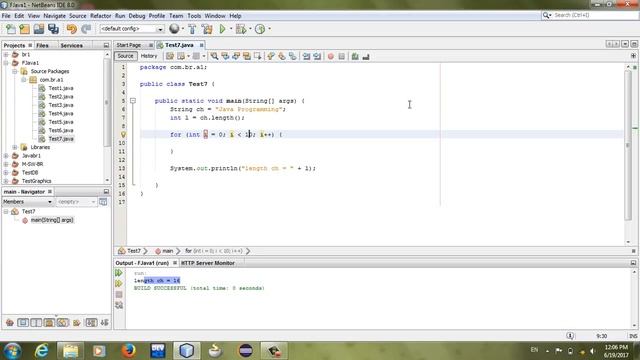This screenshot has width=640, height=360.
Task: Select Test5.java in the Projects tree
Action: (x=61, y=122)
